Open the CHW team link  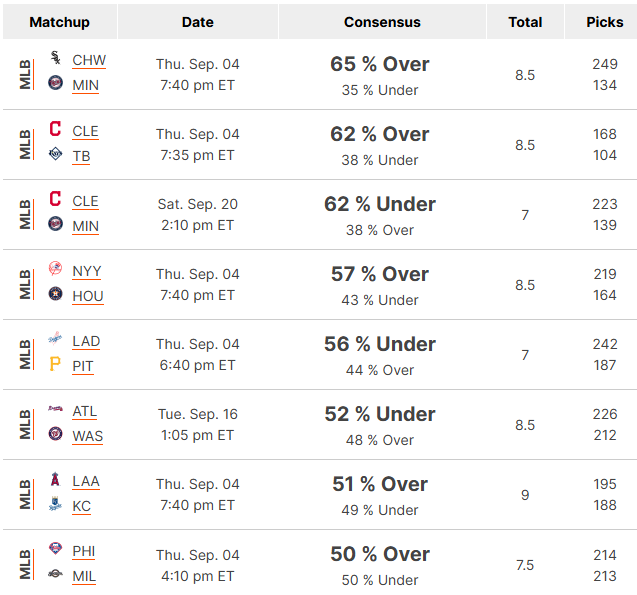(89, 60)
